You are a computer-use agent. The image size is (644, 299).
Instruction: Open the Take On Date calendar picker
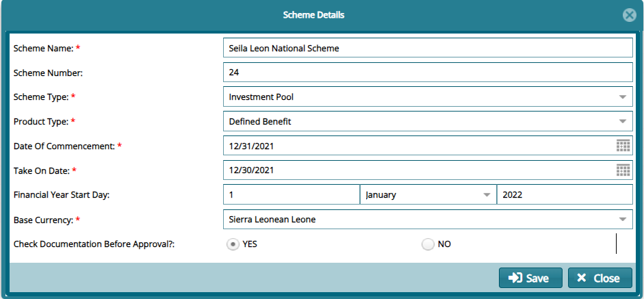click(622, 170)
